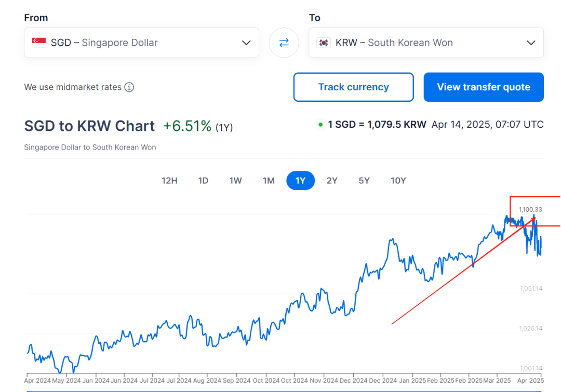Click the South Korean flag icon
This screenshot has height=392, width=561.
[x=324, y=43]
